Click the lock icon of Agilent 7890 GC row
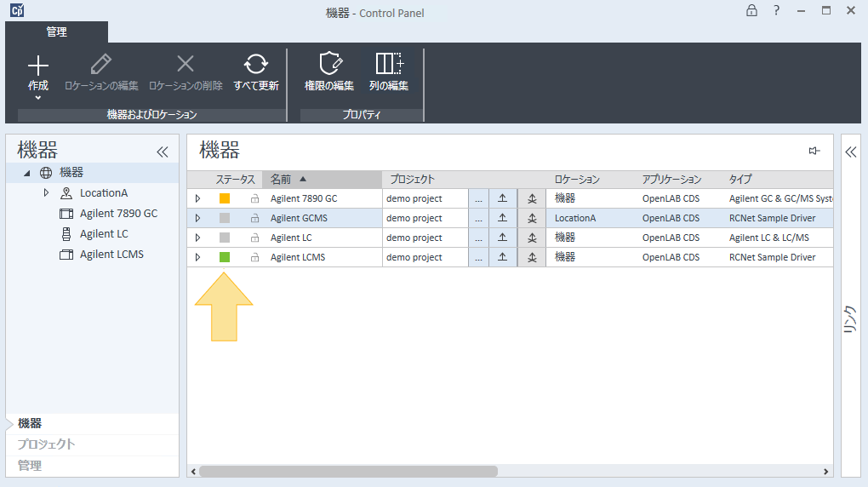The image size is (868, 487). [254, 198]
